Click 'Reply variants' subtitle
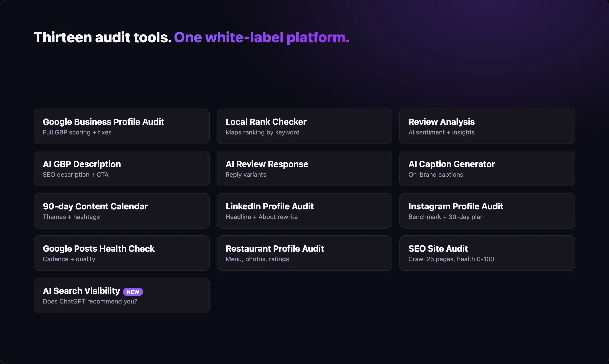The width and height of the screenshot is (609, 364). tap(246, 175)
